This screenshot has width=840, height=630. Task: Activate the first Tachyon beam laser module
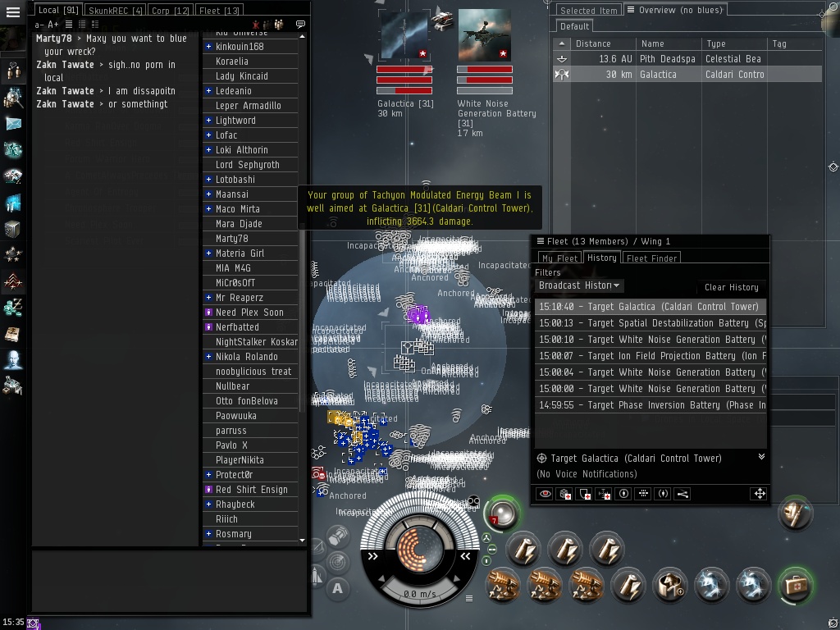click(x=503, y=585)
